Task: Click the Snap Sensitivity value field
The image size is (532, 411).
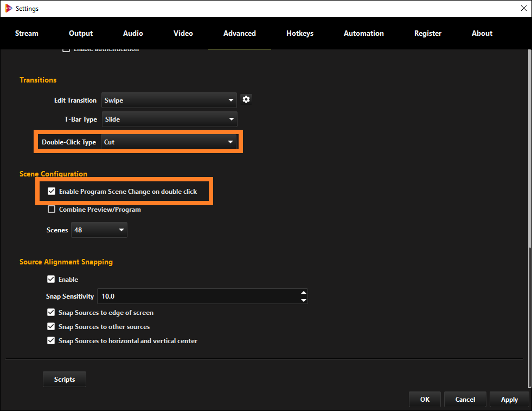Action: tap(198, 296)
